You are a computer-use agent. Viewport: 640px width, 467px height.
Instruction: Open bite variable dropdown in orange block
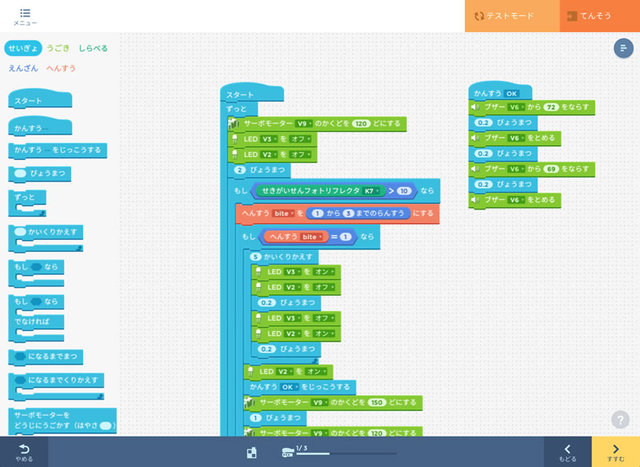[283, 213]
